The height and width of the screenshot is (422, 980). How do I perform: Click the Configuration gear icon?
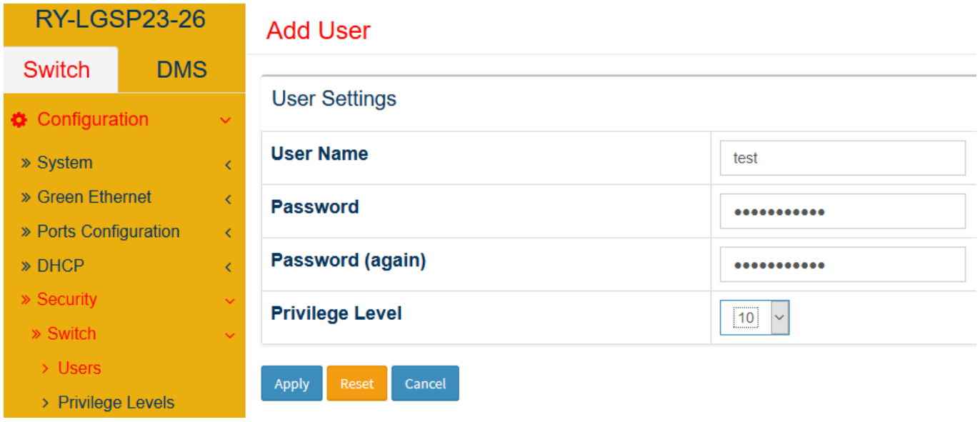pyautogui.click(x=19, y=120)
